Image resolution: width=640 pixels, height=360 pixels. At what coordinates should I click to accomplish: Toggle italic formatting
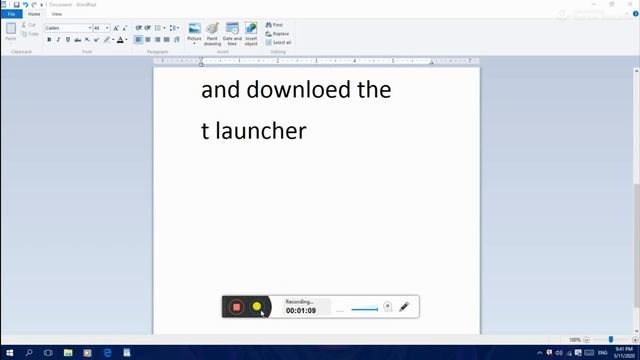[x=58, y=40]
